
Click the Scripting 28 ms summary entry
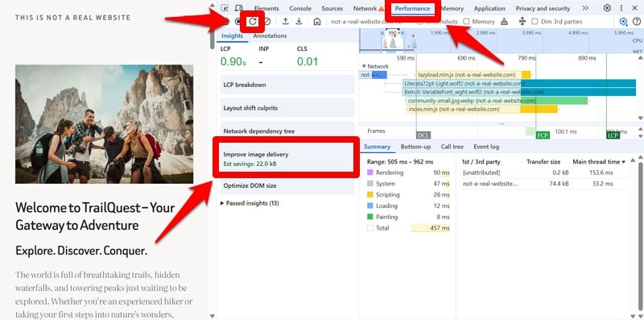408,195
